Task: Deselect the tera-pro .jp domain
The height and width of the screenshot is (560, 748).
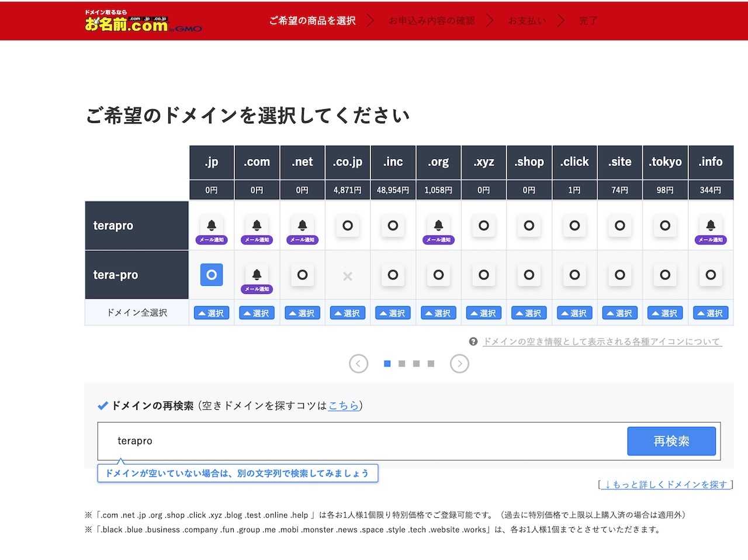Action: pos(212,275)
